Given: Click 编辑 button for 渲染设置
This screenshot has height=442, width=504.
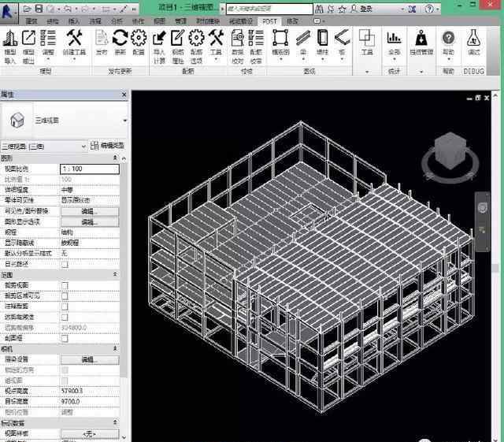Looking at the screenshot, I should [90, 359].
